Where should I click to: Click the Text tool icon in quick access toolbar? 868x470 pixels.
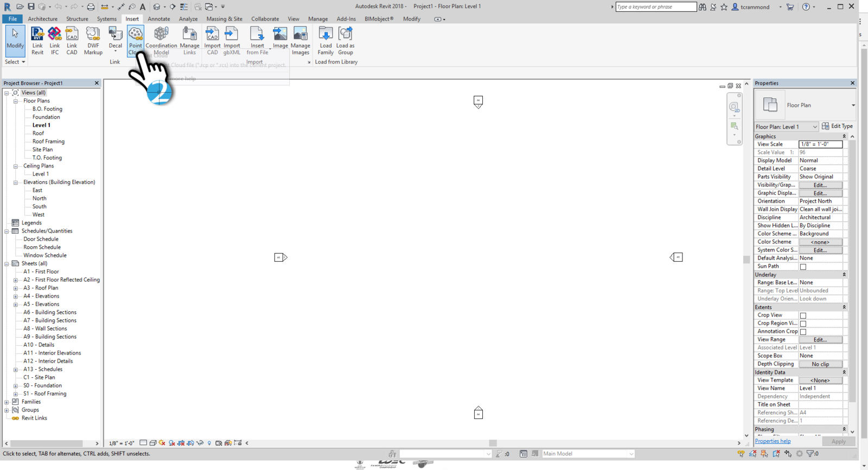[143, 7]
